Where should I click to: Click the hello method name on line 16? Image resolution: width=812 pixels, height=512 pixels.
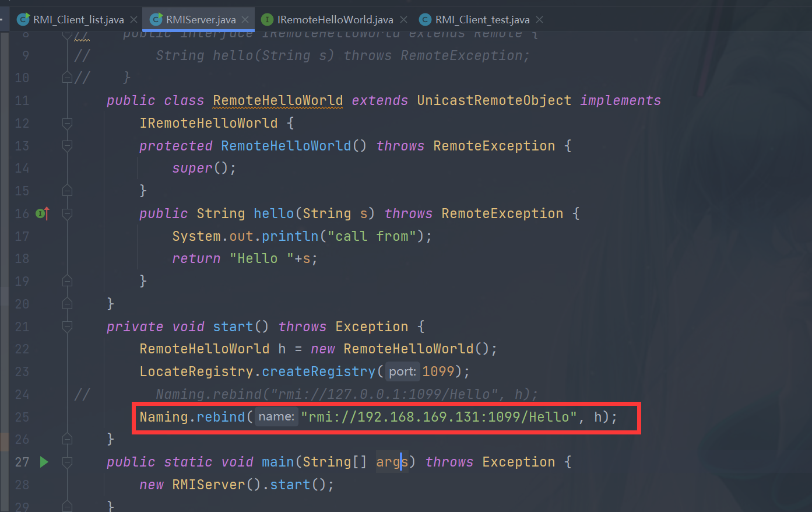point(274,213)
